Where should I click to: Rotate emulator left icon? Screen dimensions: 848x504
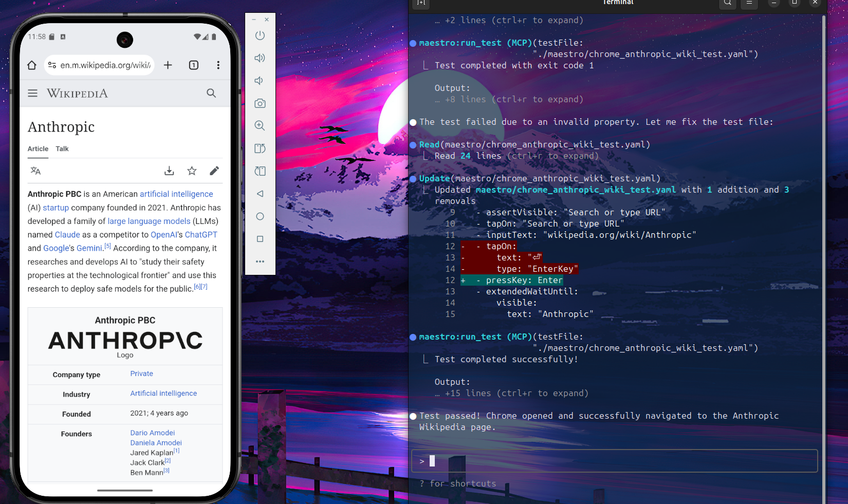[x=260, y=148]
